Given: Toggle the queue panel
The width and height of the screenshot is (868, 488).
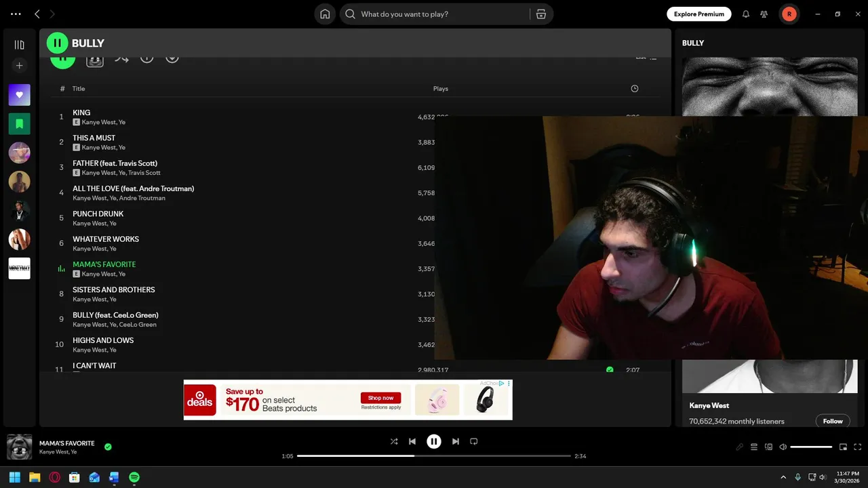Looking at the screenshot, I should click(x=754, y=447).
